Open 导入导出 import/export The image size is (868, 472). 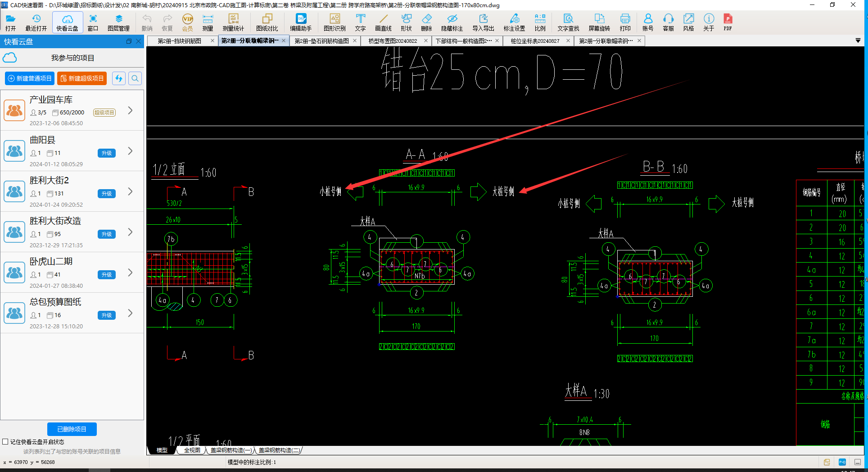pyautogui.click(x=483, y=22)
